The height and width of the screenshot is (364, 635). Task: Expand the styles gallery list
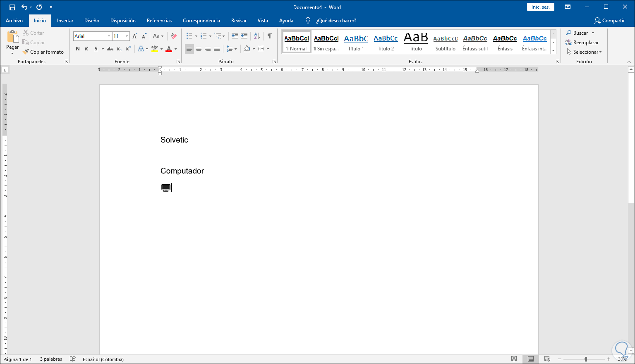(553, 50)
